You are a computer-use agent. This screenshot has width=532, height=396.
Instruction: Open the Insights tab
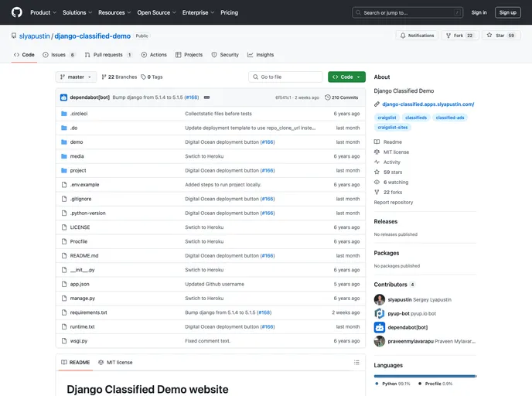[261, 55]
